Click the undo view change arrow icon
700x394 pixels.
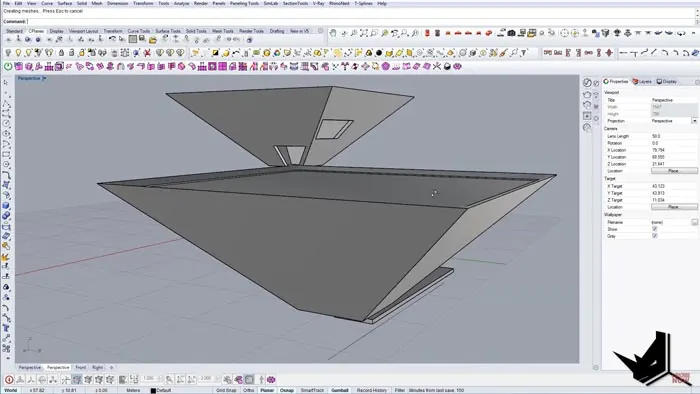coord(395,33)
